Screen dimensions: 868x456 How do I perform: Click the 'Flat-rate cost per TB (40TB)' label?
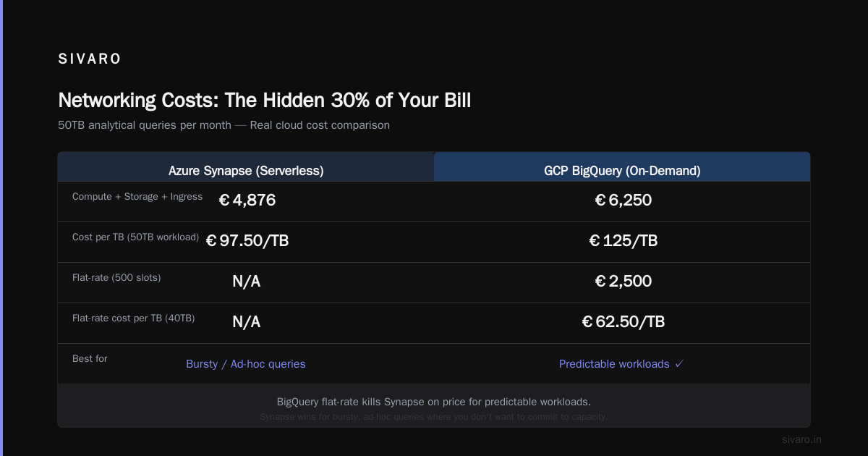click(x=134, y=318)
